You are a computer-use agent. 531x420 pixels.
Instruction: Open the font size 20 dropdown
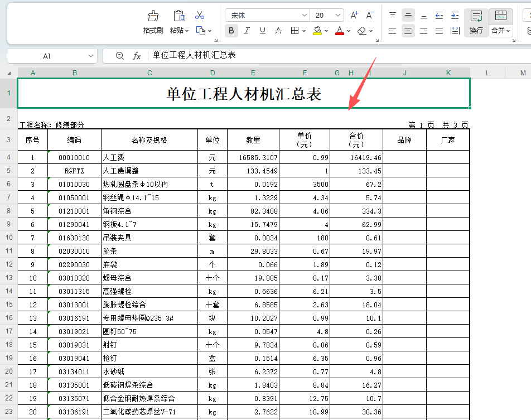tap(337, 15)
